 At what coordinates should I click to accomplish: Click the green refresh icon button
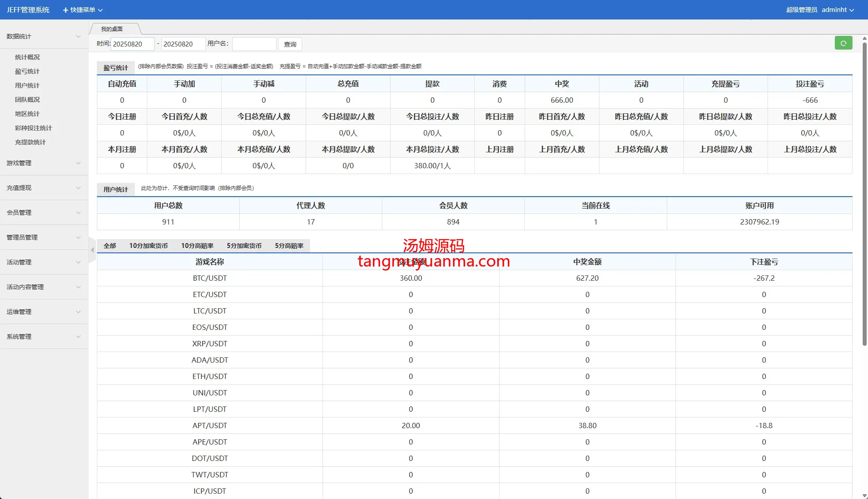click(843, 43)
